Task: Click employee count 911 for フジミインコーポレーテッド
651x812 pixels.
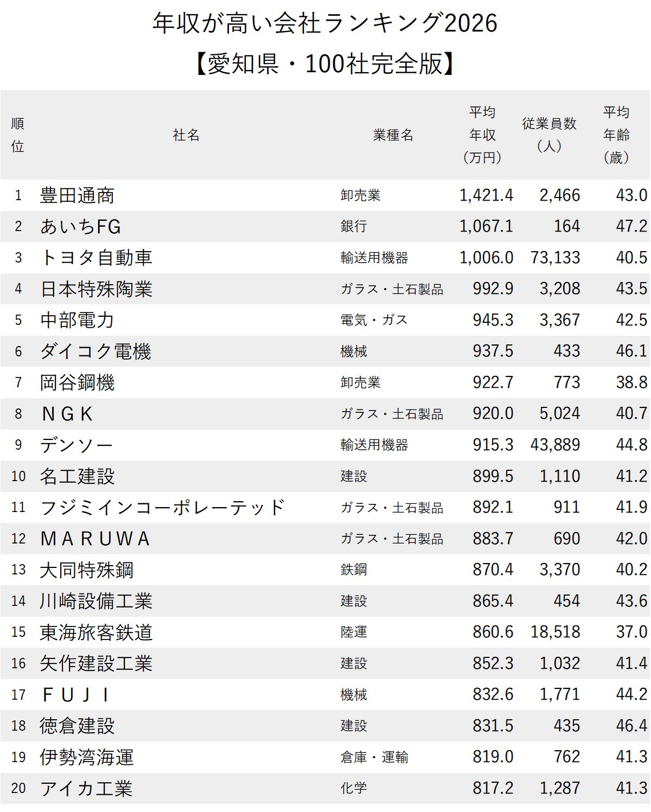Action: (x=567, y=507)
